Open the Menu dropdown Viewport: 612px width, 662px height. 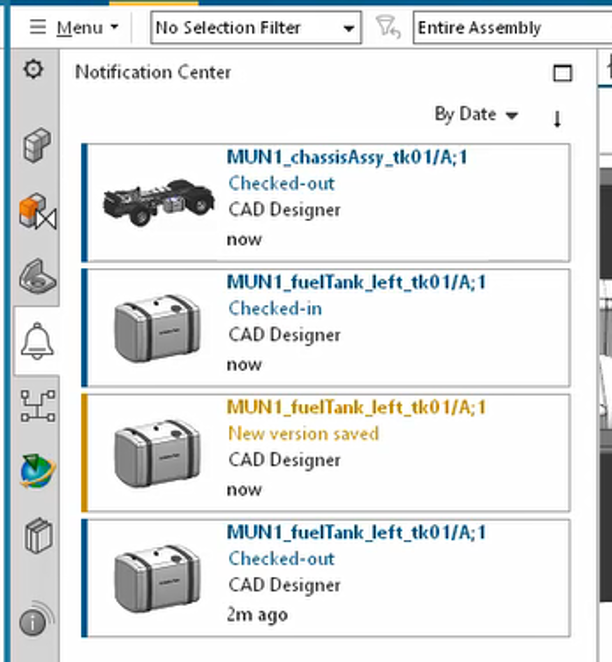[74, 28]
